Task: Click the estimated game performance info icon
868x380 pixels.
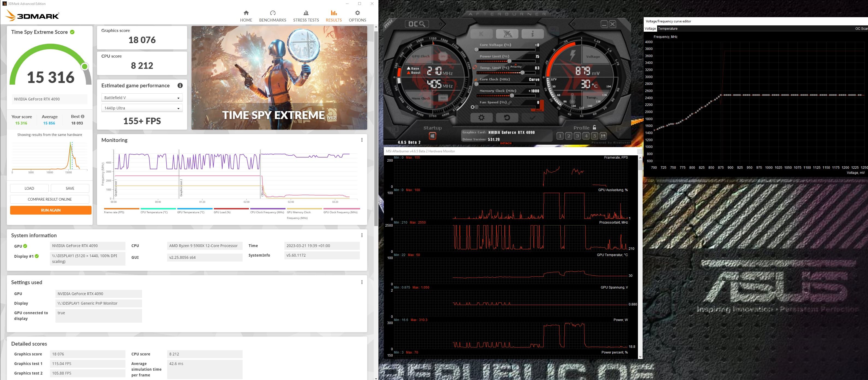Action: (x=180, y=85)
